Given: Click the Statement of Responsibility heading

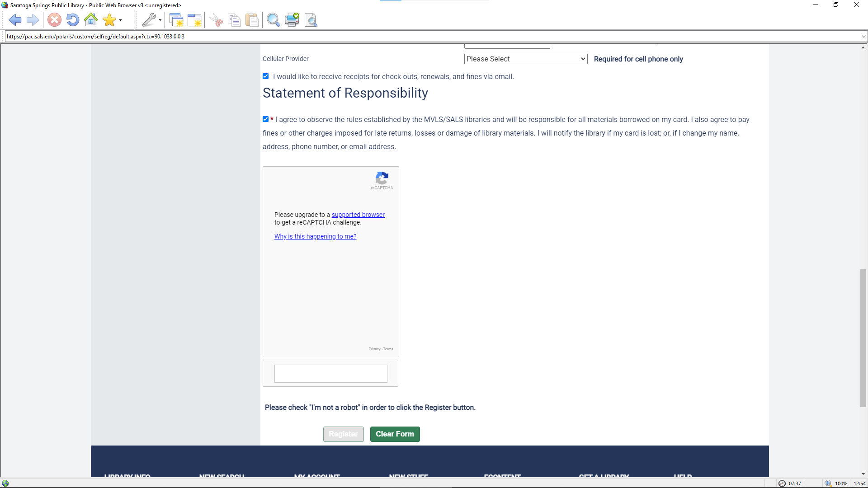Looking at the screenshot, I should (345, 93).
